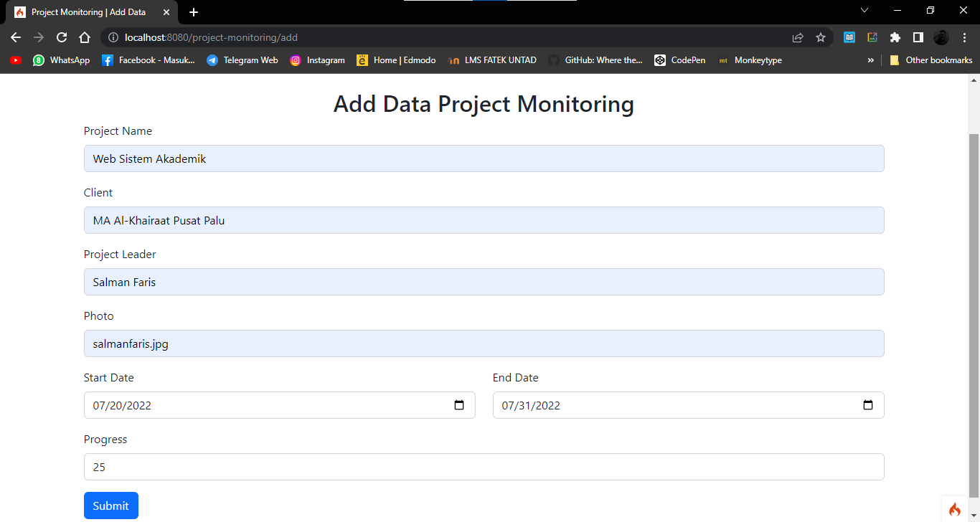Open Home | Edmodo bookmark

click(396, 60)
